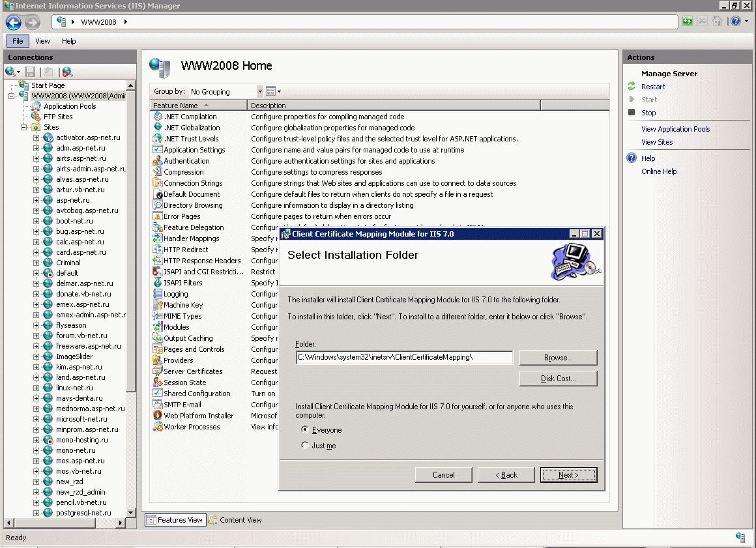Click the Save floppy icon in Connections toolbar
This screenshot has width=756, height=548.
tap(30, 72)
